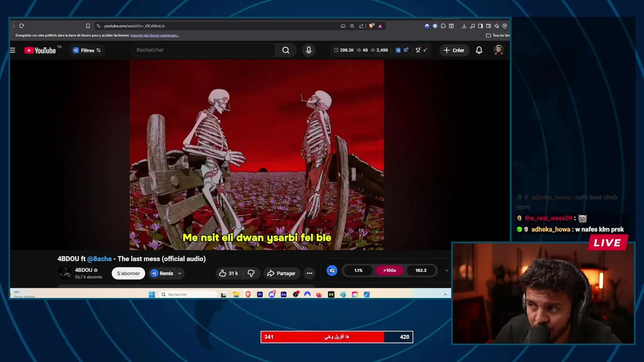Open the Créer button menu
Viewport: 644px width, 362px height.
pos(454,50)
